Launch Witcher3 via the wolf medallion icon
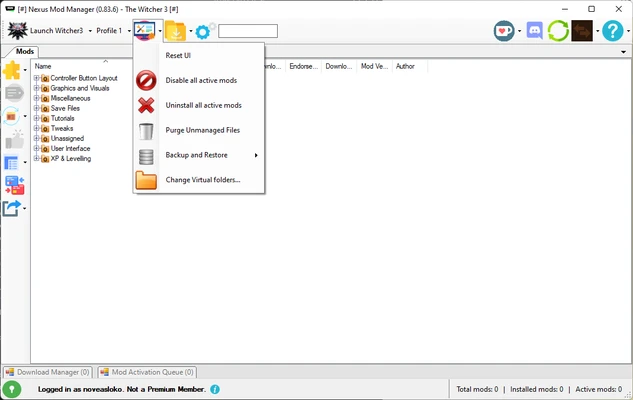 coord(17,31)
